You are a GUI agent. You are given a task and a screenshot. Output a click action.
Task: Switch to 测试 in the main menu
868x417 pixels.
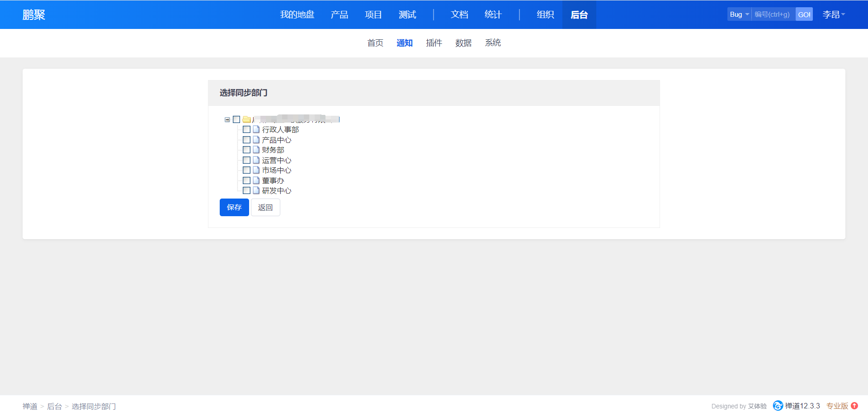(x=407, y=14)
